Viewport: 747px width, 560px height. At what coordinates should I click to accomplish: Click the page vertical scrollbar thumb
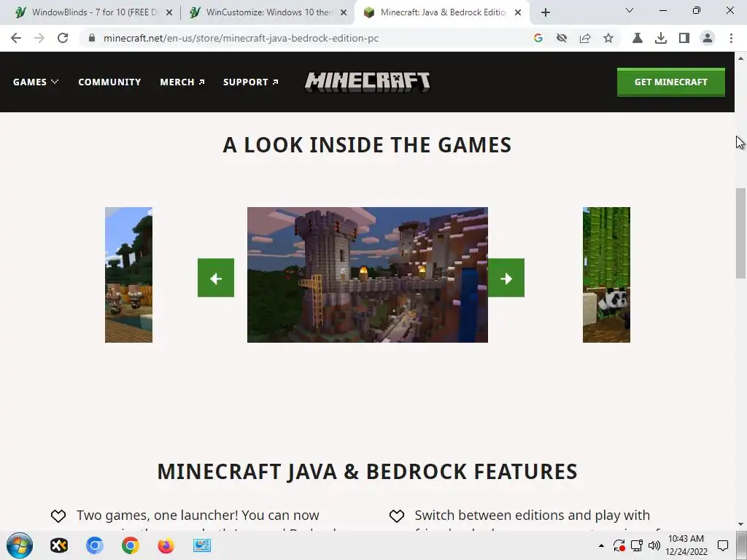(x=740, y=233)
